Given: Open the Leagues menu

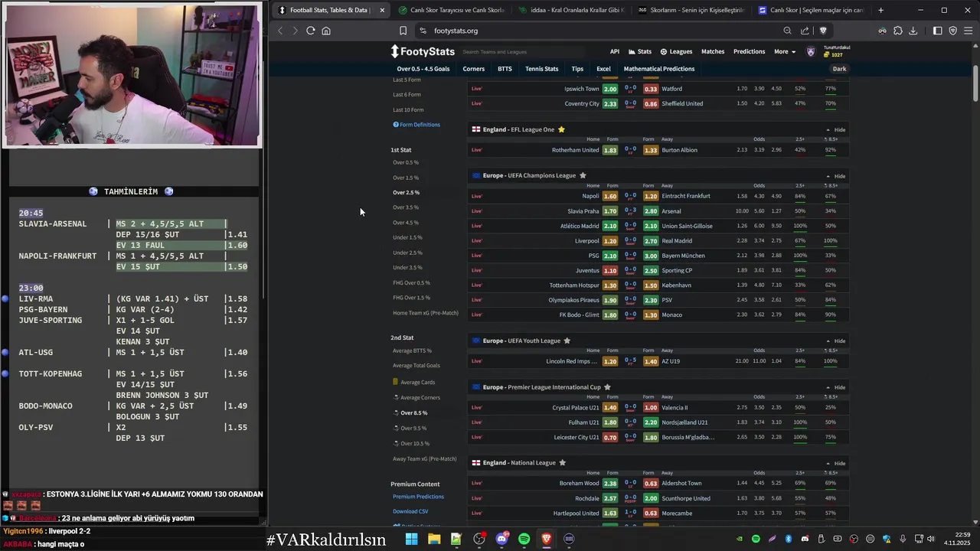Looking at the screenshot, I should click(x=676, y=52).
